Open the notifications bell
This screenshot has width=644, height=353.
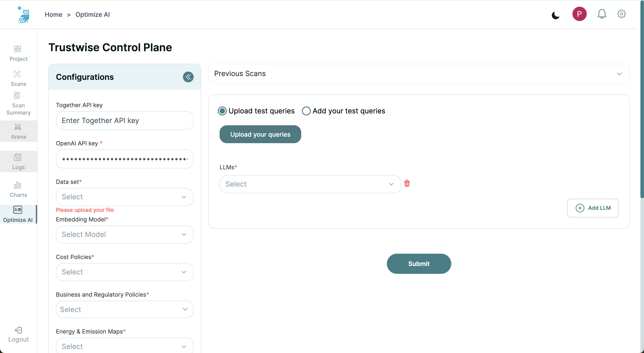pos(602,14)
